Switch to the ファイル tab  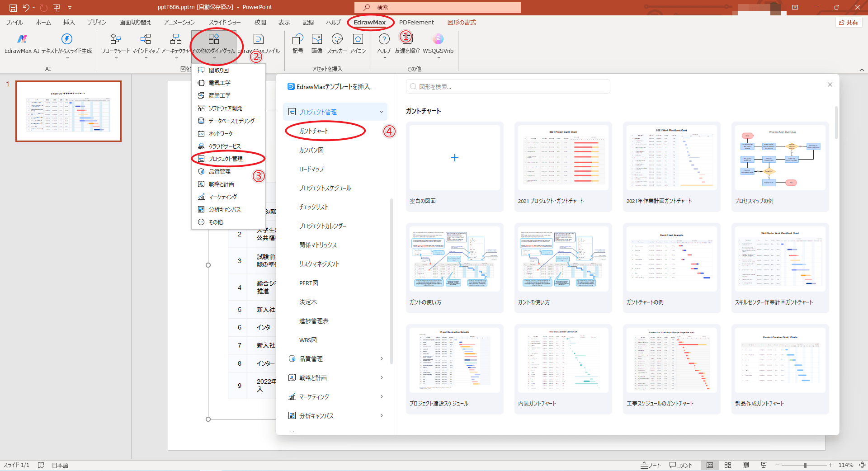click(14, 22)
